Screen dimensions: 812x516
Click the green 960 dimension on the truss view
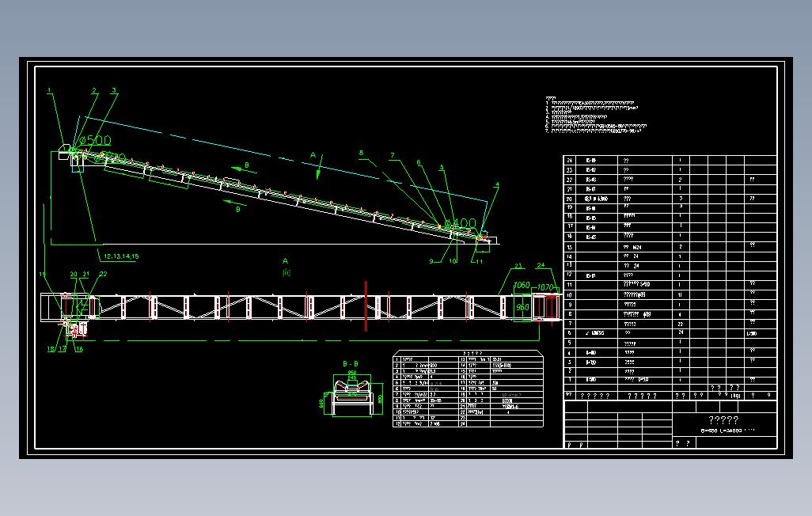522,307
